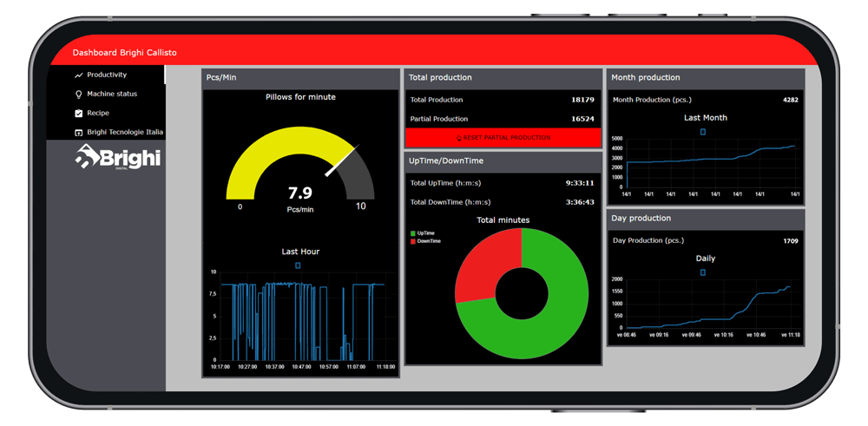The height and width of the screenshot is (426, 868).
Task: Click the gauge maximum label 10
Action: click(x=360, y=206)
